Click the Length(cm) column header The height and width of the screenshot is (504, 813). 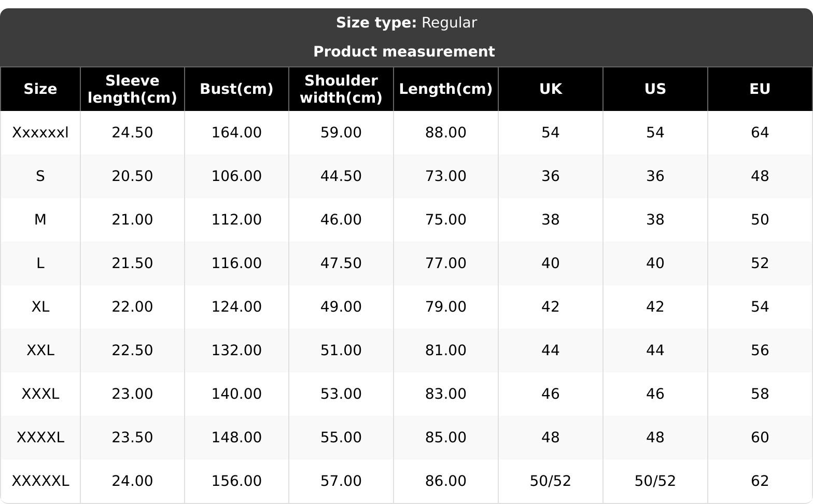click(445, 89)
